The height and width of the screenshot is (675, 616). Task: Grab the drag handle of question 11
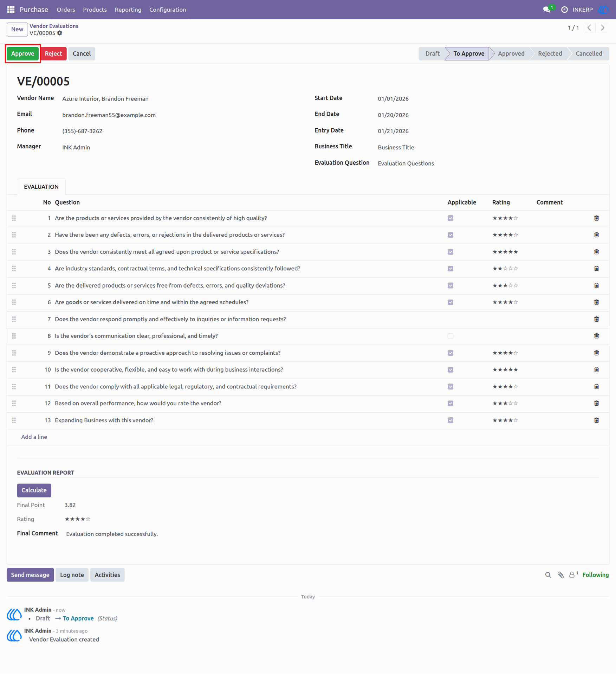pos(14,387)
